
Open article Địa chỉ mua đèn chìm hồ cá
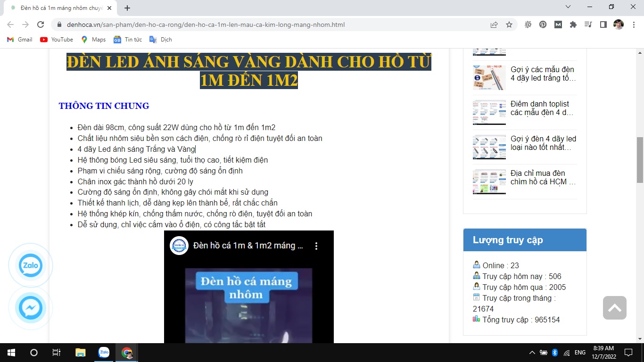(543, 177)
